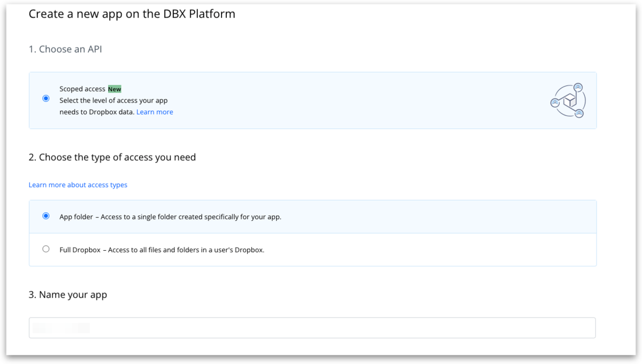The image size is (642, 364).
Task: Click the Scoped access label text
Action: pos(82,89)
